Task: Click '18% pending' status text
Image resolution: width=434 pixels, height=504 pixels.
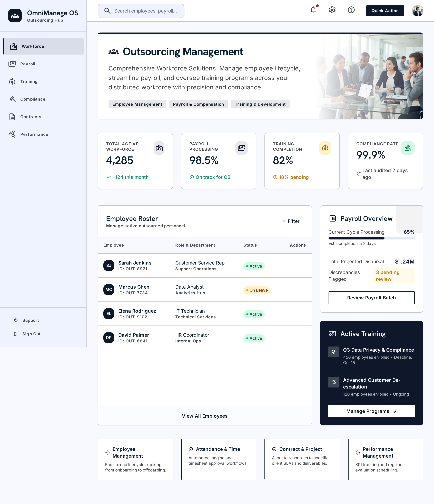Action: [294, 177]
